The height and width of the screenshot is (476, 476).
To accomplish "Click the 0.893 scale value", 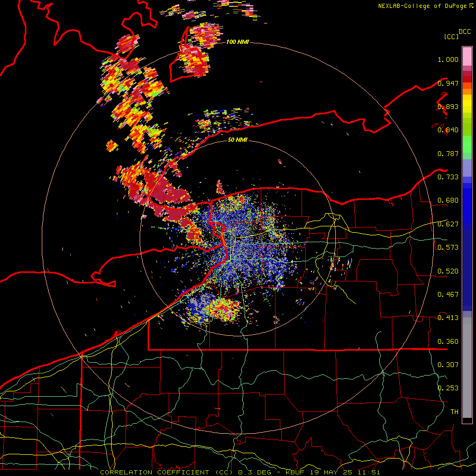I will pos(448,106).
